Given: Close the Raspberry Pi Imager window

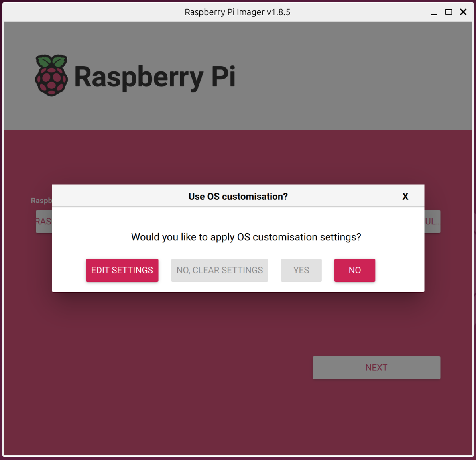Looking at the screenshot, I should (463, 12).
